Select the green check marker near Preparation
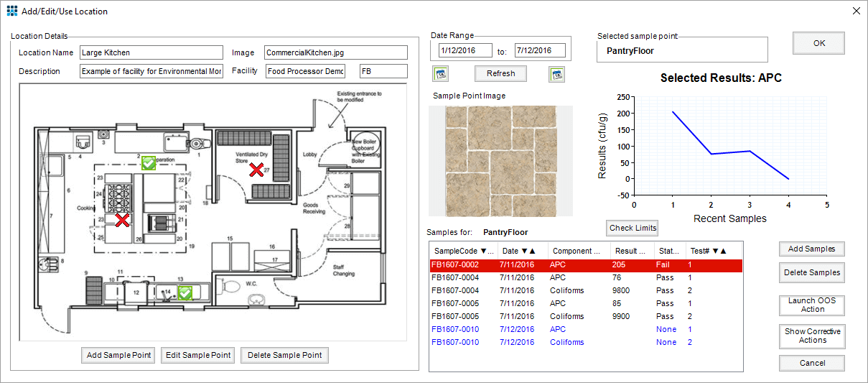 point(149,164)
